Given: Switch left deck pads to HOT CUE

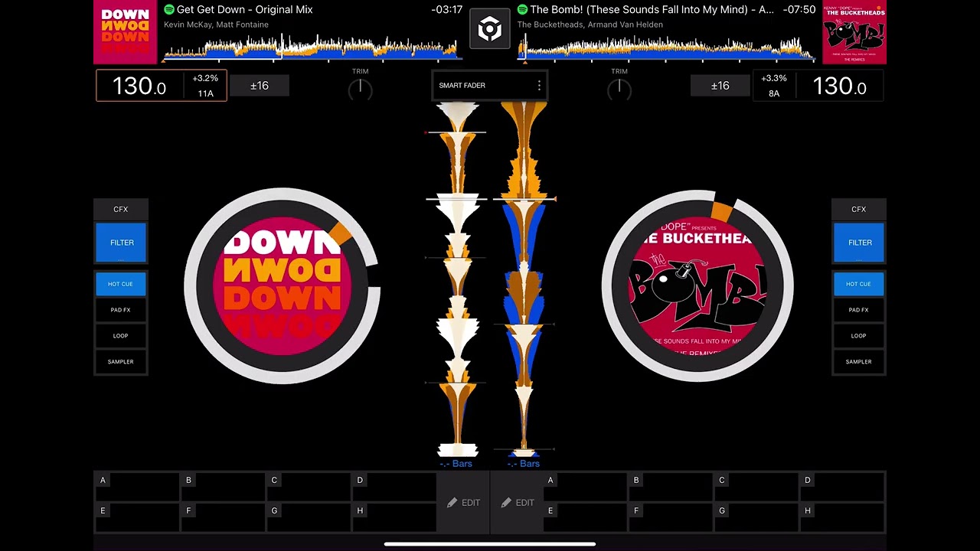Looking at the screenshot, I should pyautogui.click(x=120, y=284).
